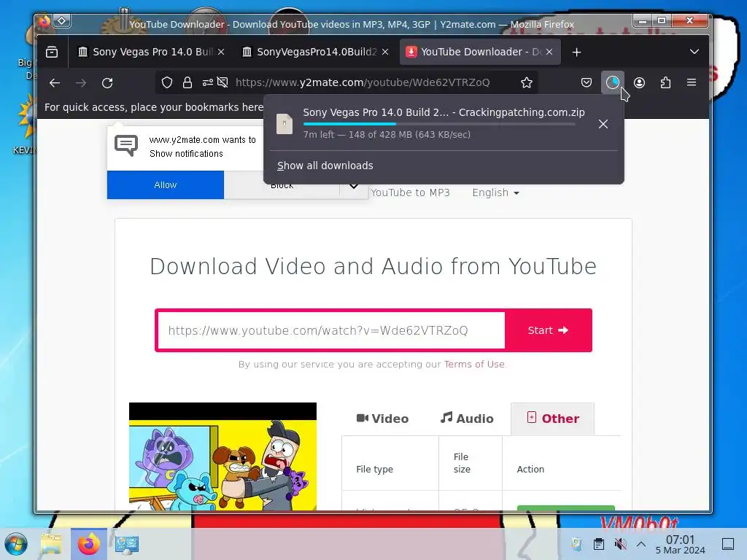Image resolution: width=747 pixels, height=560 pixels.
Task: Select the Other format tab
Action: (553, 419)
